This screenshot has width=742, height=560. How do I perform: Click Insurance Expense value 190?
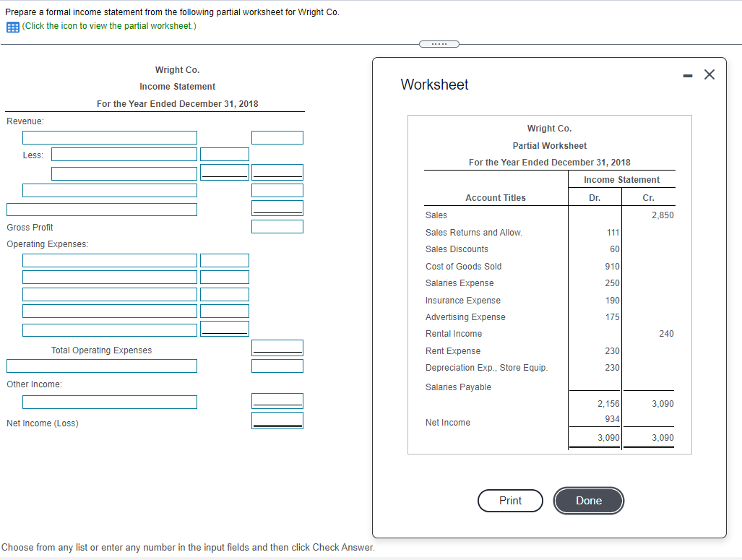pos(612,301)
